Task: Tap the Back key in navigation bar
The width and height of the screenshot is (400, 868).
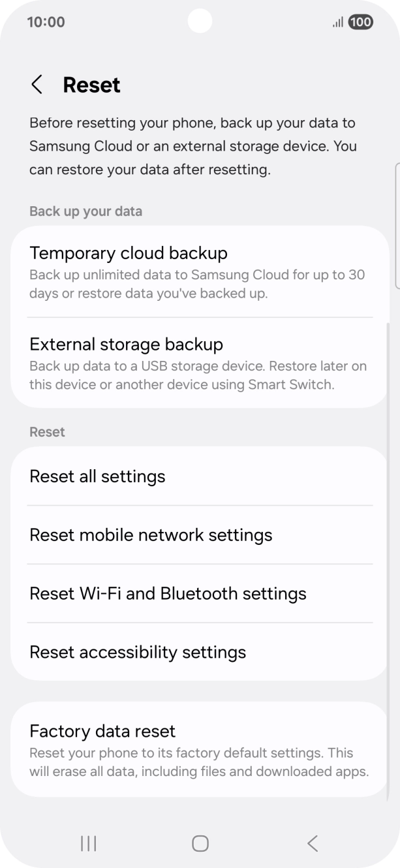Action: [x=312, y=843]
